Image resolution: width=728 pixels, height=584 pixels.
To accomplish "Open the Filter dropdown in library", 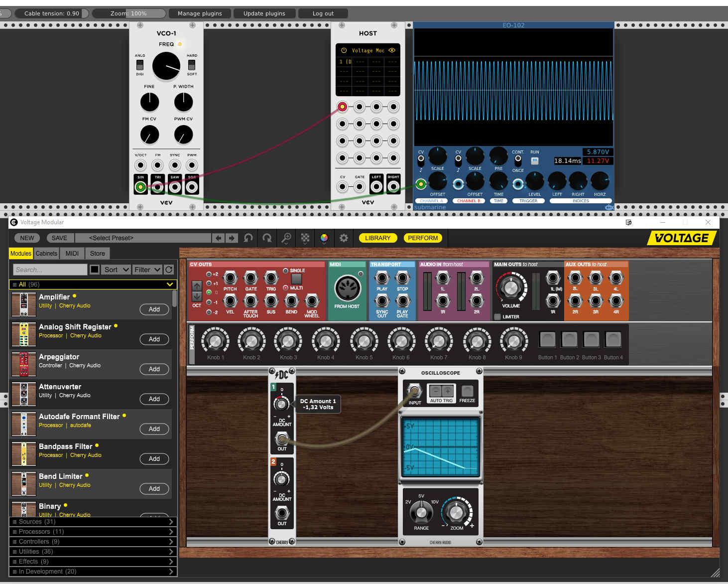I will coord(147,270).
